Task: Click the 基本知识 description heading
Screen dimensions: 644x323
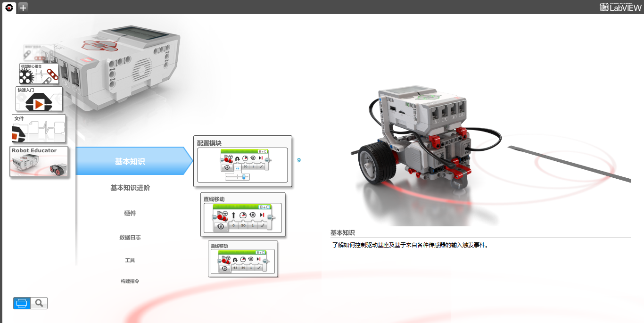Action: (x=342, y=233)
